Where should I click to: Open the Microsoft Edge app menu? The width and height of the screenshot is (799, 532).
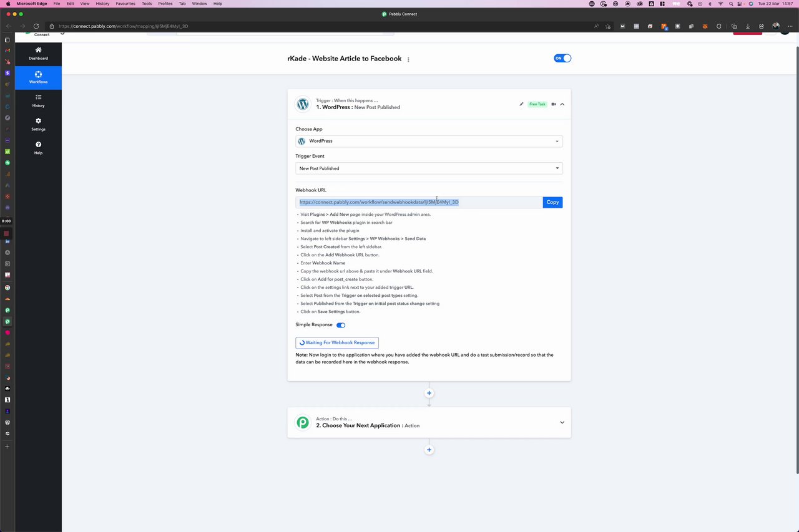[x=32, y=4]
